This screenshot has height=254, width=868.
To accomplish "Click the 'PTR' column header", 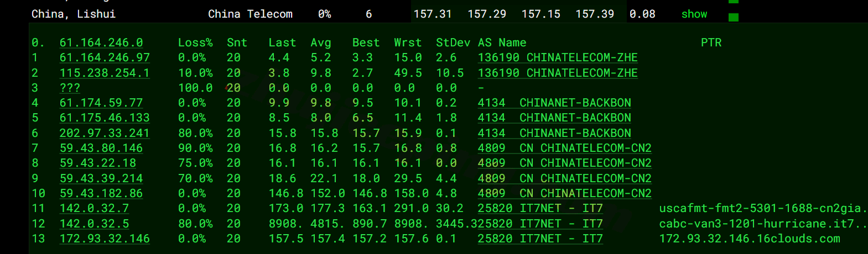I will (711, 43).
